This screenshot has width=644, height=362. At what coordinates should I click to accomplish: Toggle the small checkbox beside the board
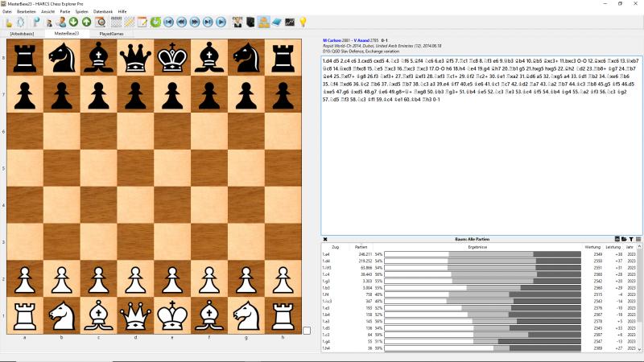[307, 330]
